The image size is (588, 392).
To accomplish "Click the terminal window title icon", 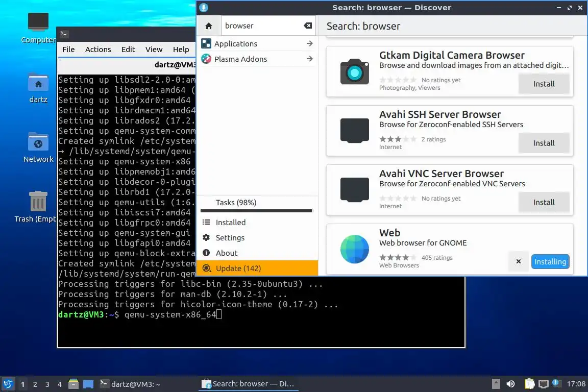I will click(64, 34).
